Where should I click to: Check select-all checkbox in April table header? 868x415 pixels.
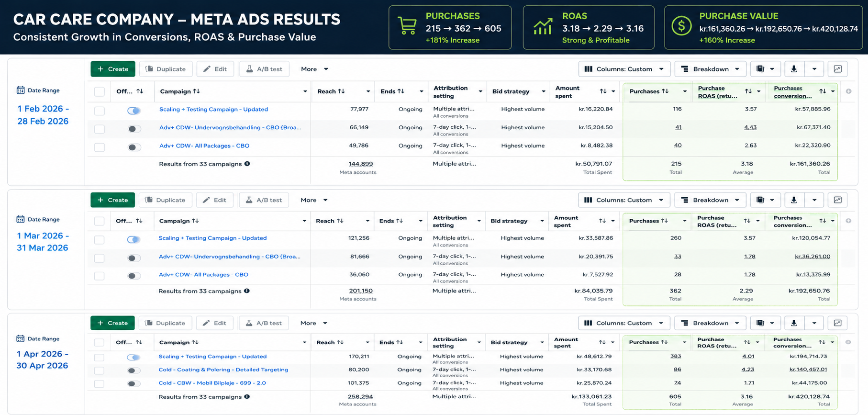point(99,342)
